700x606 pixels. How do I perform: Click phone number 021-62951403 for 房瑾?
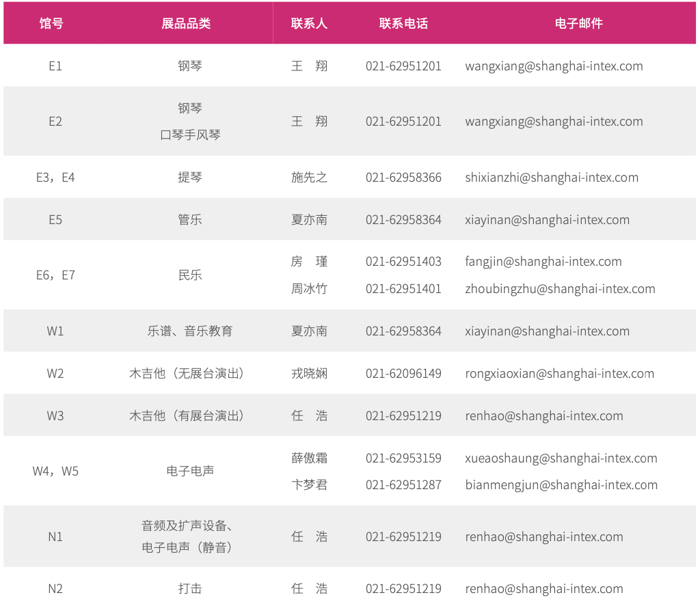point(403,262)
